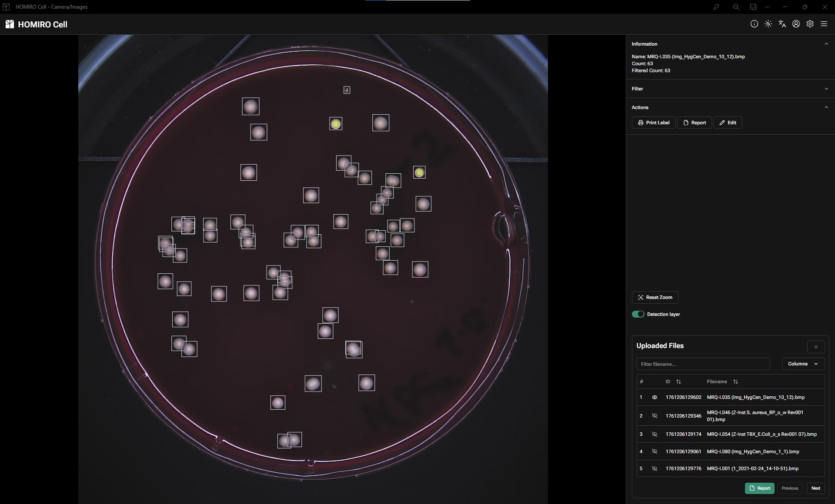Collapse the Actions section

827,107
